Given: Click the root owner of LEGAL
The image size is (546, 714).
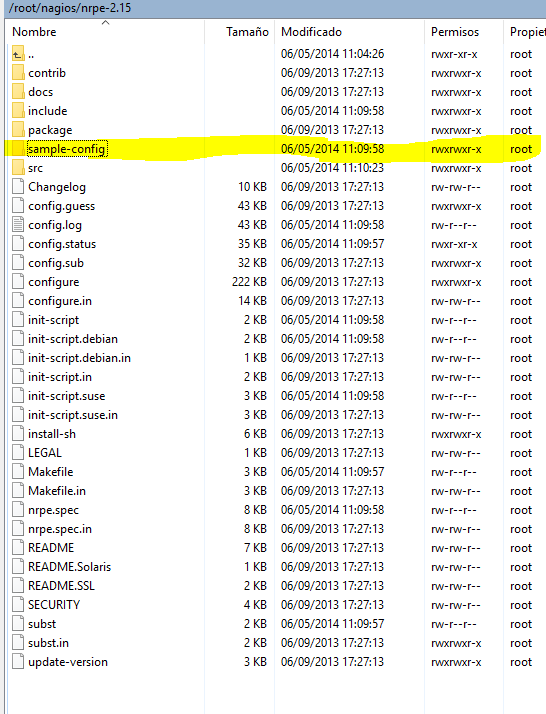Looking at the screenshot, I should (520, 453).
